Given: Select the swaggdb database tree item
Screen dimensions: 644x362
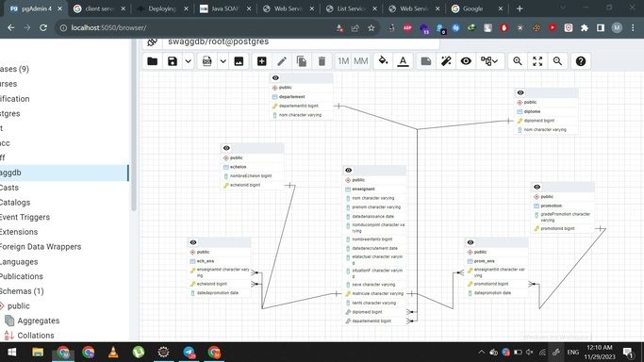Looking at the screenshot, I should (x=64, y=173).
